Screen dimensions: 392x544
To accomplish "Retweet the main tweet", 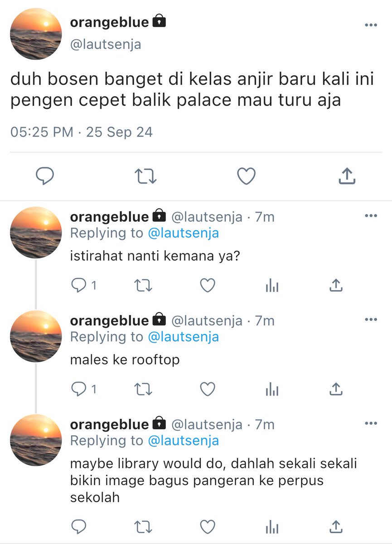I will pos(146,176).
